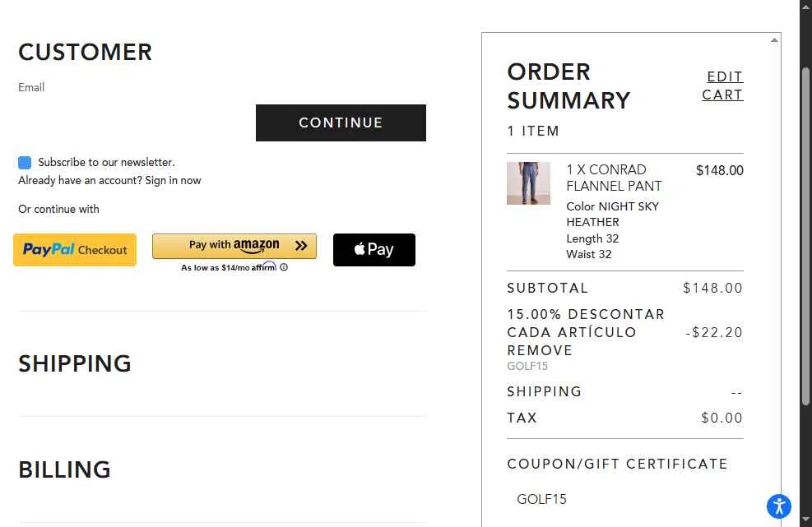Remove the GOLF15 discount

click(540, 350)
